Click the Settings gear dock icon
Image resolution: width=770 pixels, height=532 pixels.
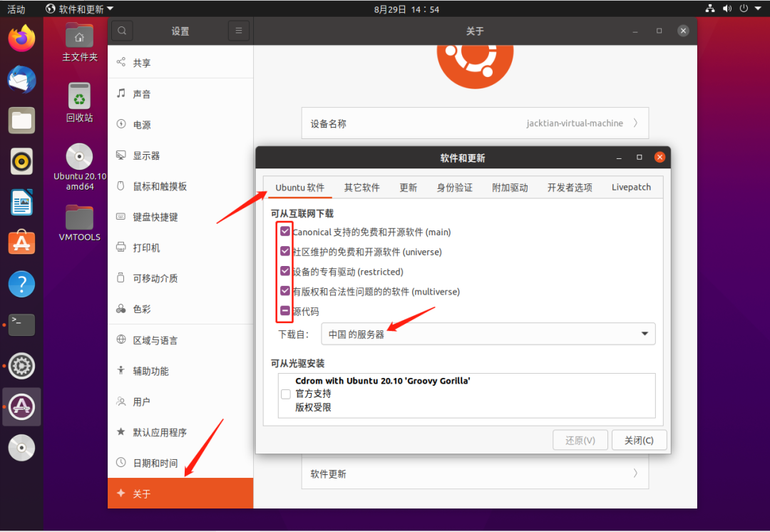[21, 366]
